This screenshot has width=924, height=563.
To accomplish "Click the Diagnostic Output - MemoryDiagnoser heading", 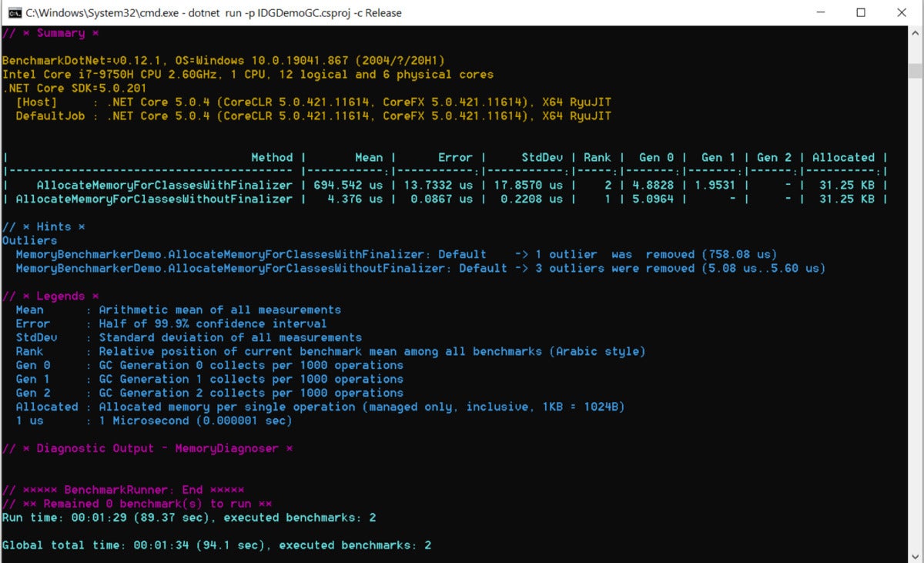I will 147,449.
